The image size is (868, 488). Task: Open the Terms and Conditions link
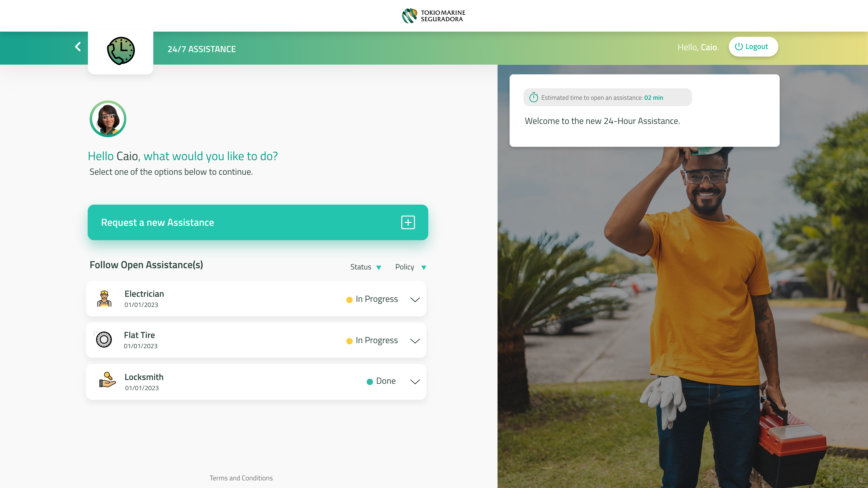point(241,478)
